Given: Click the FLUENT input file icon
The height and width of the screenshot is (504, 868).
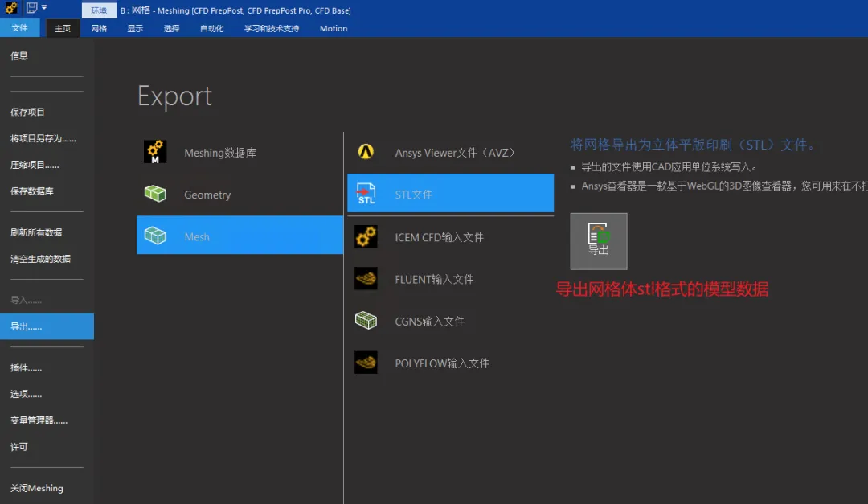Looking at the screenshot, I should [366, 279].
